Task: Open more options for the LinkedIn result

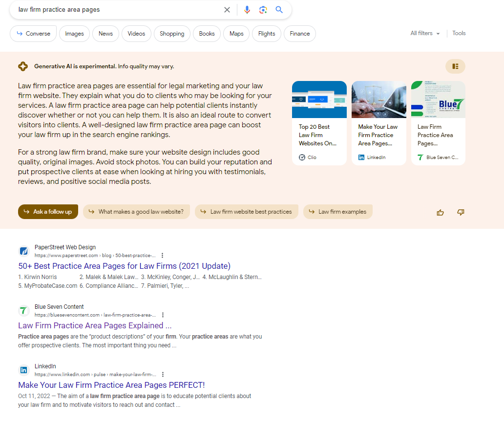Action: pyautogui.click(x=163, y=374)
